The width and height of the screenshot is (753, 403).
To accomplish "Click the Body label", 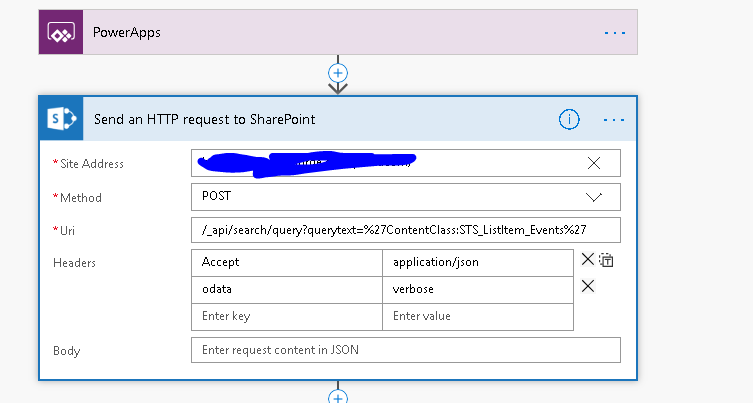I will pyautogui.click(x=67, y=351).
